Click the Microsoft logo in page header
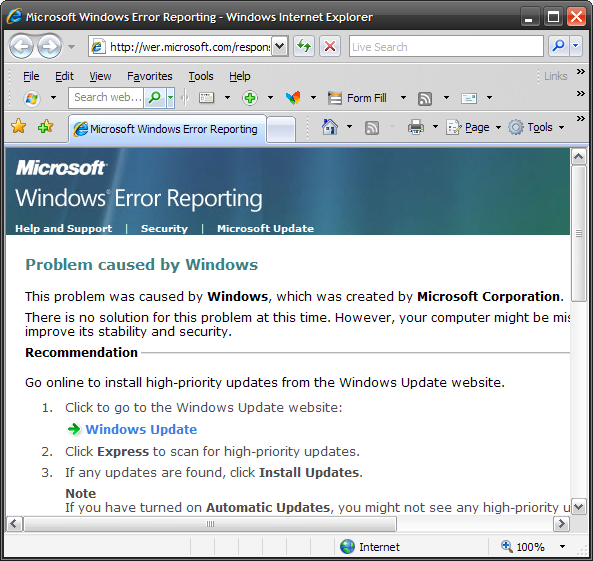 click(x=61, y=168)
